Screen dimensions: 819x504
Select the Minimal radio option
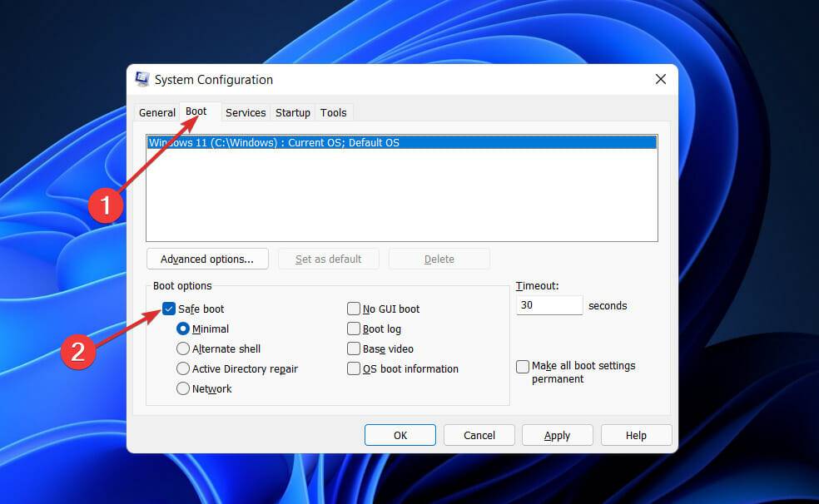(183, 329)
